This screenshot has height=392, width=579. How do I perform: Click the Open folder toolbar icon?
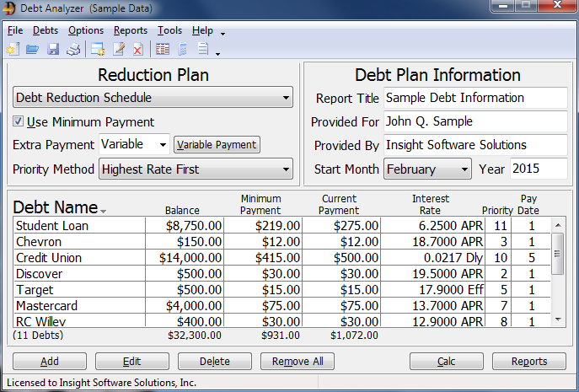coord(32,49)
